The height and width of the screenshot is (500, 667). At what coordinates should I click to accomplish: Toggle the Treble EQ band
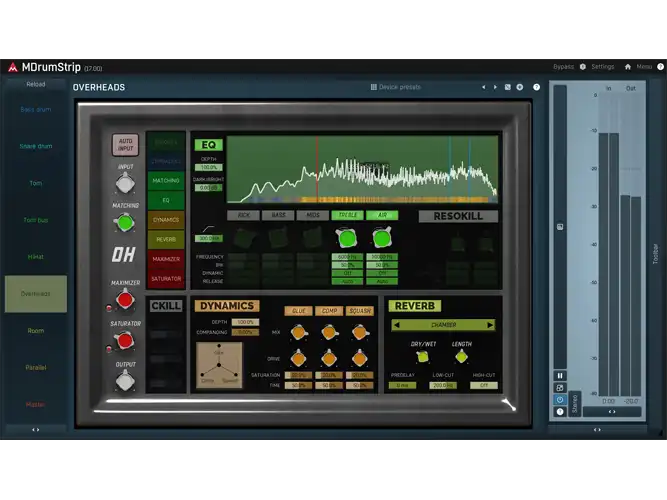(x=347, y=215)
